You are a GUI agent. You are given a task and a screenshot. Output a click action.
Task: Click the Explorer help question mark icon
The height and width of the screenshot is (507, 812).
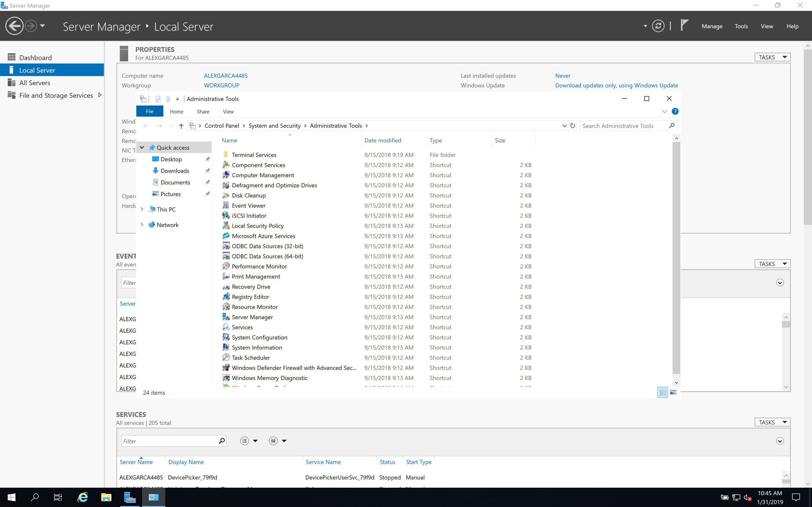pos(675,111)
